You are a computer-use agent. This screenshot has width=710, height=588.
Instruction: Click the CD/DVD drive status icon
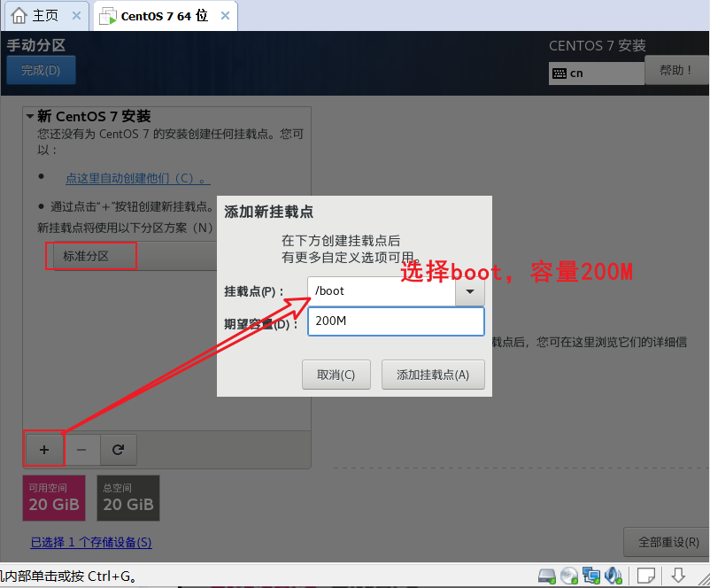coord(568,576)
